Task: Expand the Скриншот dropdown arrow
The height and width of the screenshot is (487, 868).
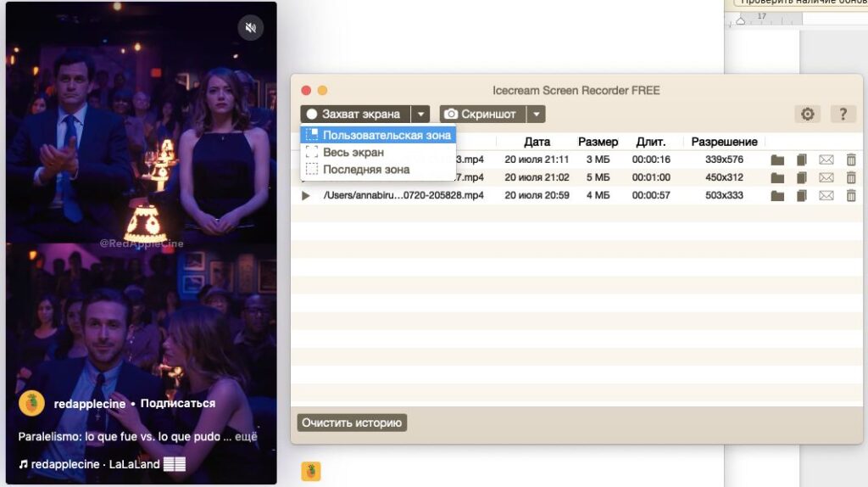Action: pos(535,114)
